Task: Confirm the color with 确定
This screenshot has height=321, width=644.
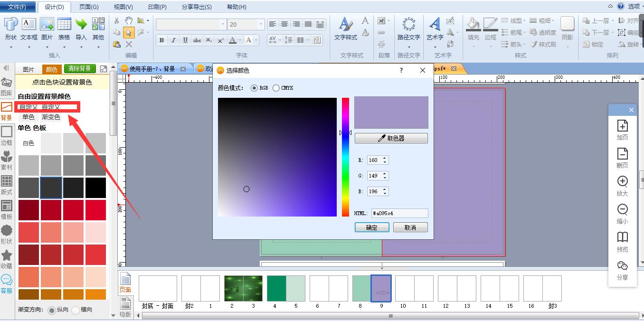Action: point(372,227)
